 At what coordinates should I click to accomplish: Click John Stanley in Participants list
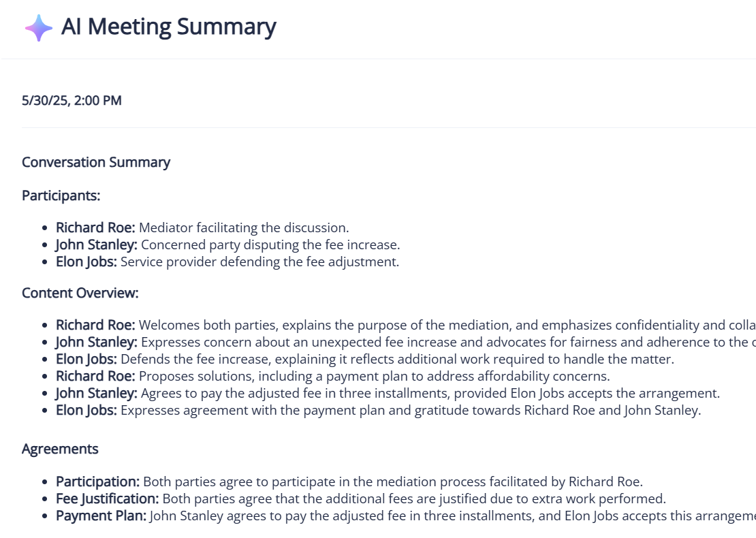97,244
